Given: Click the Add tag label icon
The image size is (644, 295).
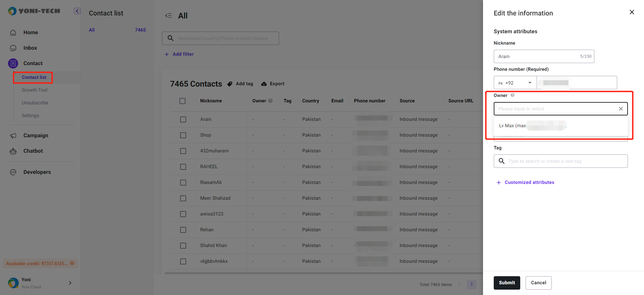Looking at the screenshot, I should 230,84.
